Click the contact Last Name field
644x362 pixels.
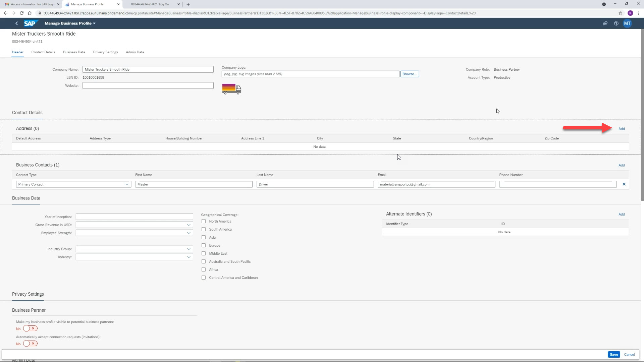coord(315,184)
